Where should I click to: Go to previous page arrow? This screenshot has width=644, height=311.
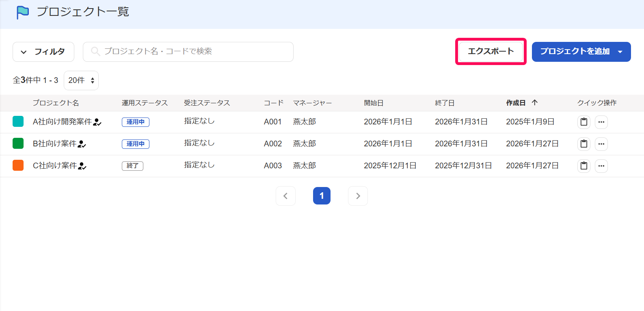pos(285,196)
